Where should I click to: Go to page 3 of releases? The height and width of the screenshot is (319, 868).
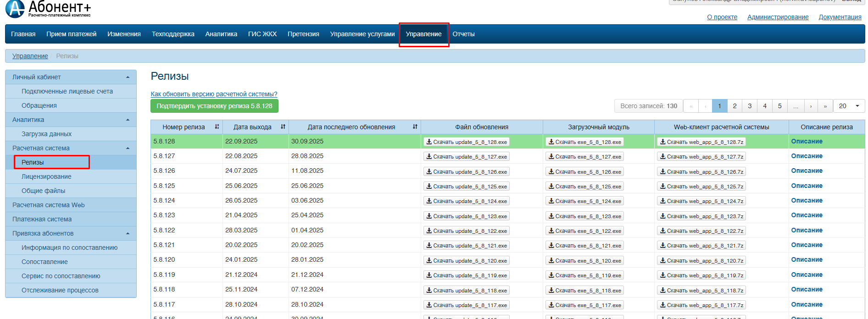tap(750, 106)
